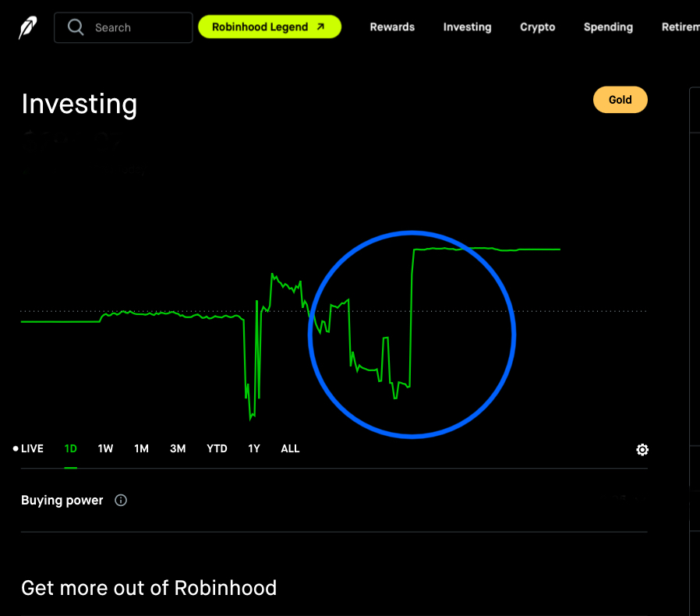Go to Investing in top navigation
The height and width of the screenshot is (616, 700).
pos(467,27)
